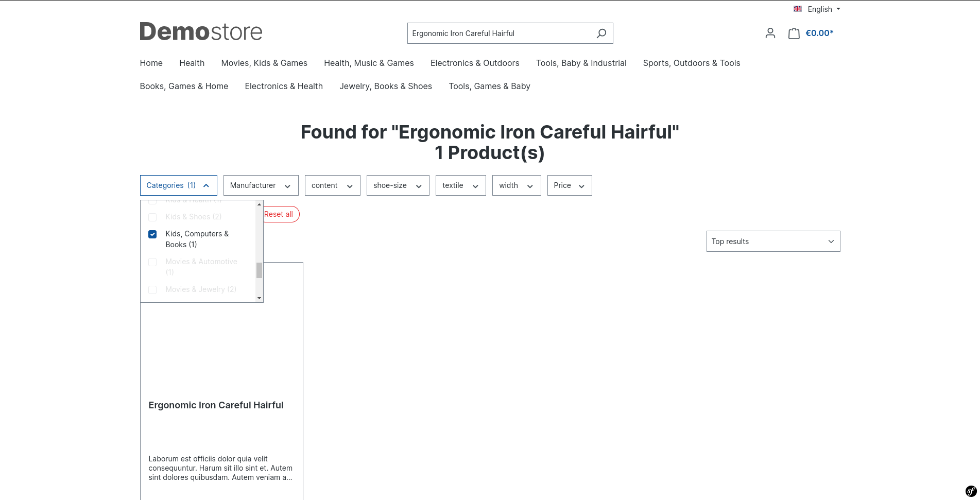
Task: Open the shopping cart bag icon
Action: tap(794, 33)
